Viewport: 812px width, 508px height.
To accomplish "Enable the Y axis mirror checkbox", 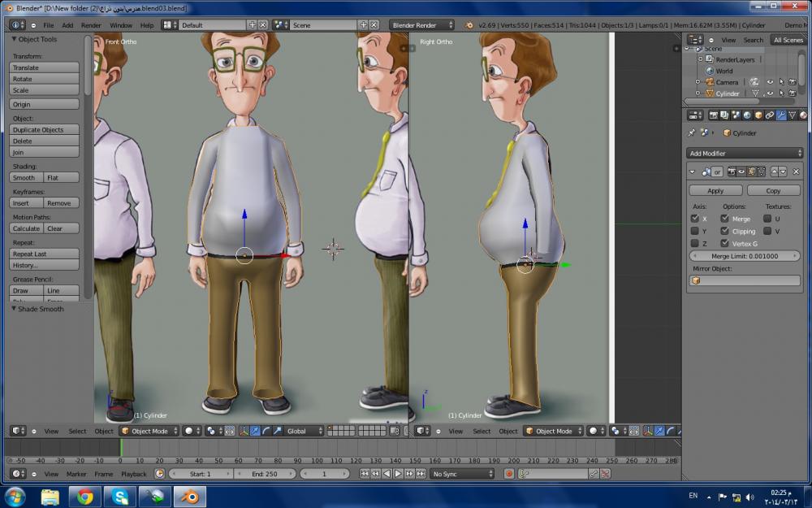I will [x=694, y=231].
